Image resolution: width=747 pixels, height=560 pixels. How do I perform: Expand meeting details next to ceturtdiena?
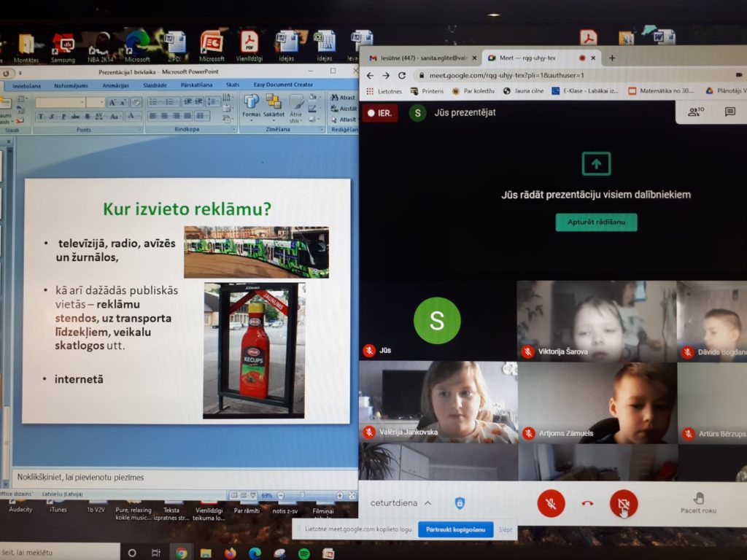[x=427, y=502]
